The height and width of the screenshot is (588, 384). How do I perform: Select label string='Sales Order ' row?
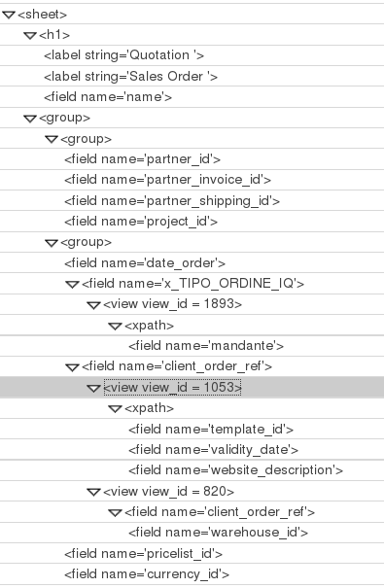pos(192,77)
